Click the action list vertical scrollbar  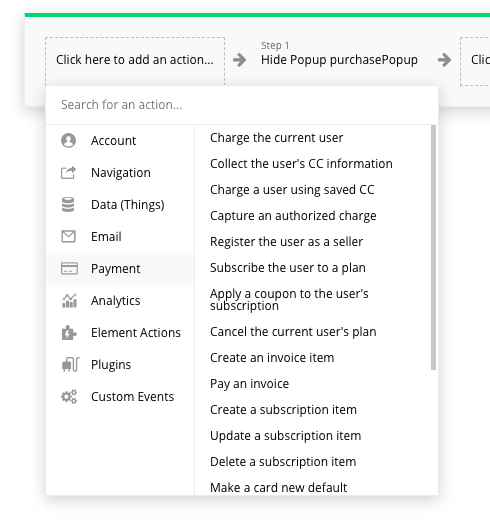point(433,248)
